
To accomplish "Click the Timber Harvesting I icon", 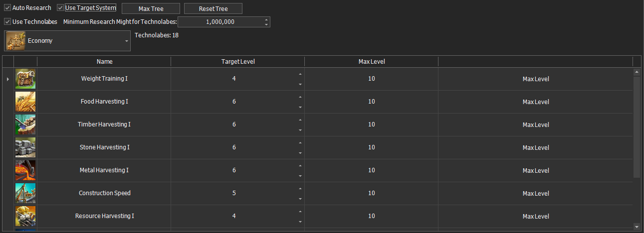I will pyautogui.click(x=25, y=124).
